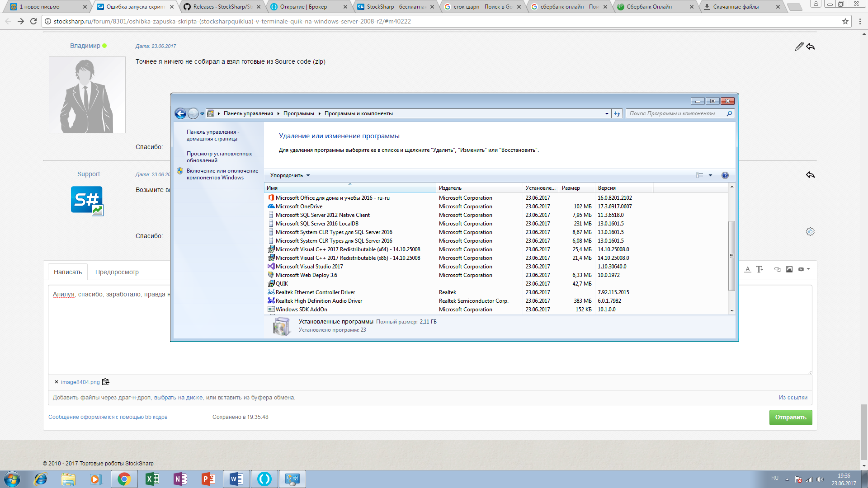Click reply arrow on Support's post
The width and height of the screenshot is (868, 488).
pos(810,175)
